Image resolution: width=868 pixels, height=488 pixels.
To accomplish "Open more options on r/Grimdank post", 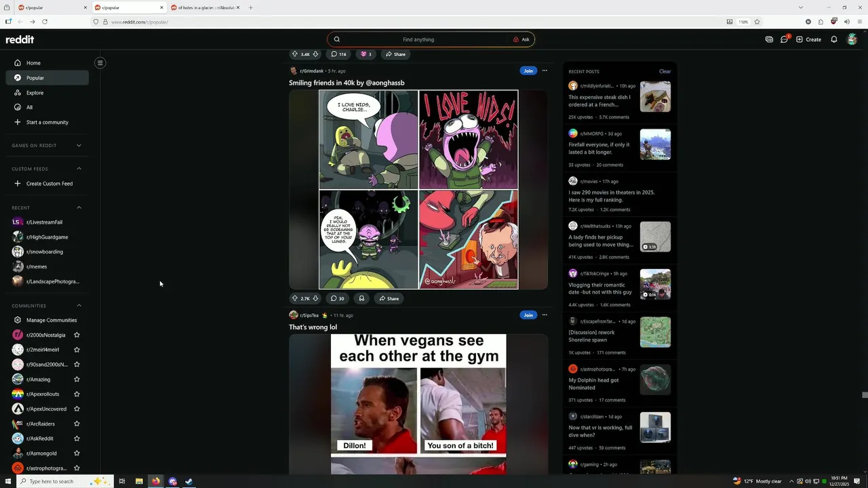I will [x=545, y=70].
